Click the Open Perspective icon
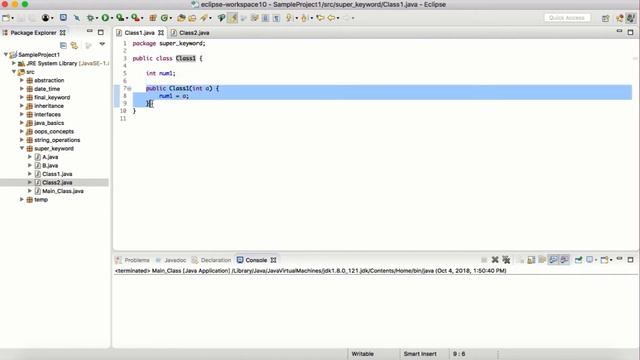This screenshot has height=360, width=640. (606, 18)
